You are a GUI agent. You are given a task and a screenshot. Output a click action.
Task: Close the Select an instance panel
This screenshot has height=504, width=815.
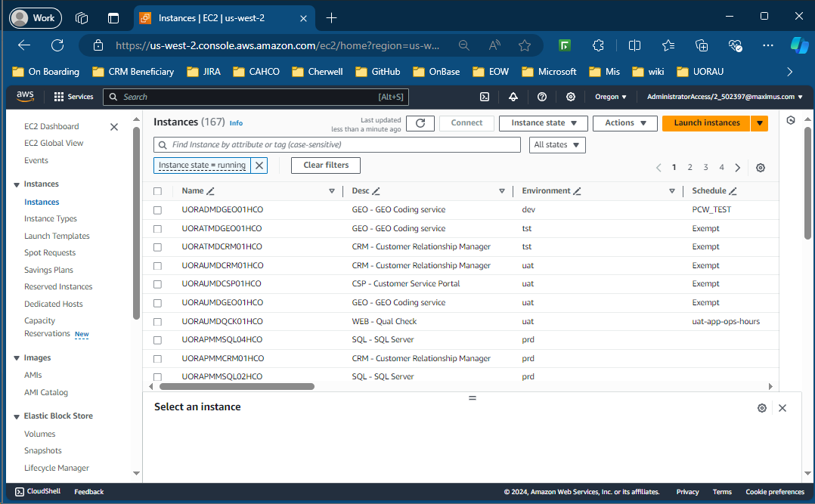click(782, 408)
